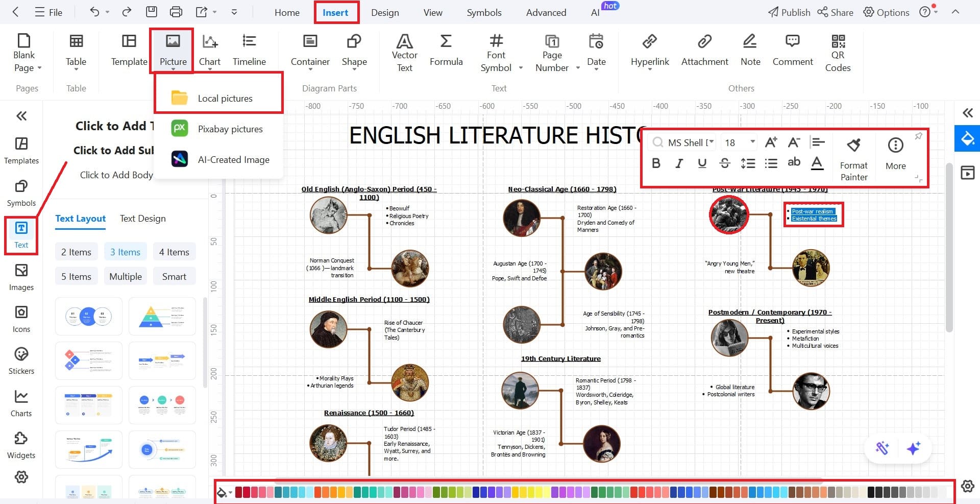The image size is (980, 504).
Task: Click the Save icon in top toolbar
Action: [152, 12]
